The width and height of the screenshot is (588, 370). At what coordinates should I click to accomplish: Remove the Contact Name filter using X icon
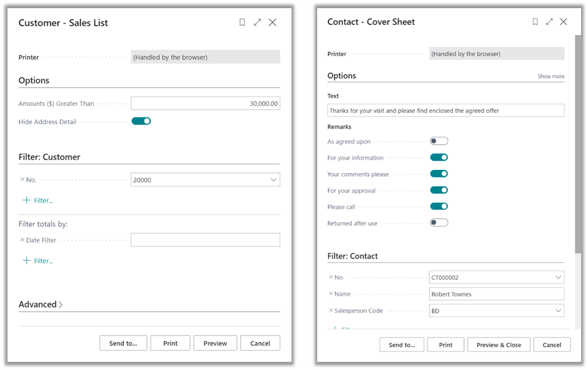click(331, 293)
